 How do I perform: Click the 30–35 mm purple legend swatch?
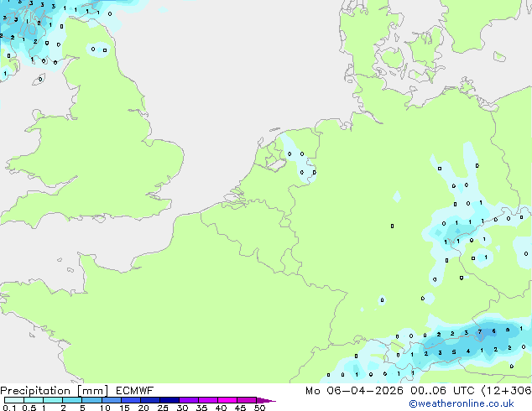pyautogui.click(x=188, y=400)
